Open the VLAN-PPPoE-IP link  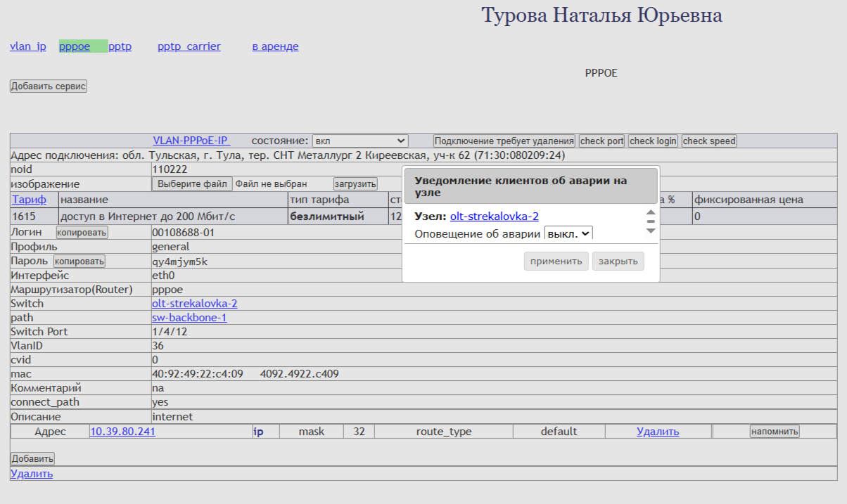click(x=191, y=141)
